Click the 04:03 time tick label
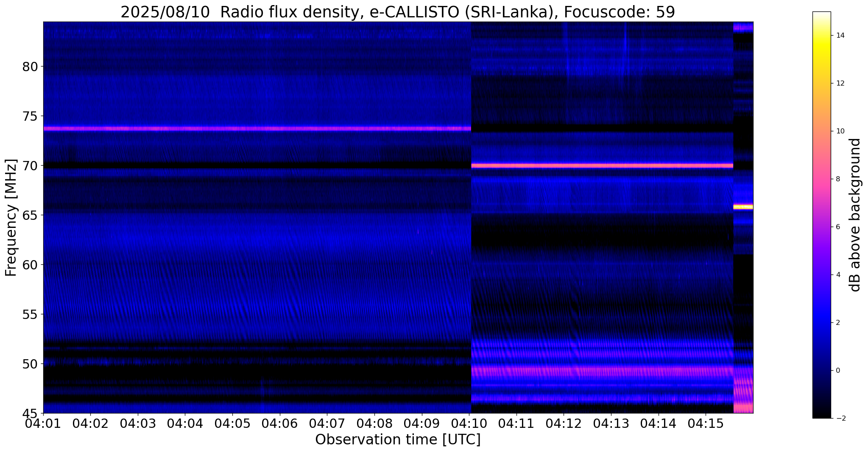 click(137, 423)
